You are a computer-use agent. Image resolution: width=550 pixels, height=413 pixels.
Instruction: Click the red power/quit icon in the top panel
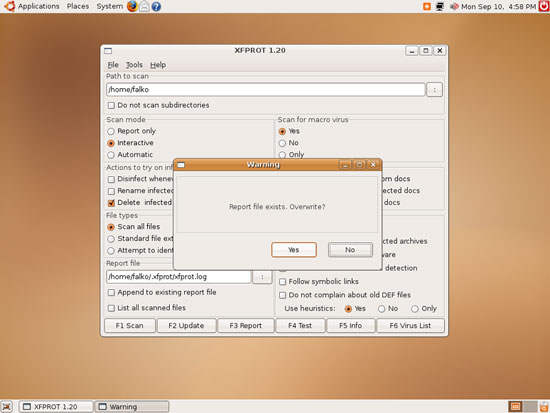click(x=544, y=6)
